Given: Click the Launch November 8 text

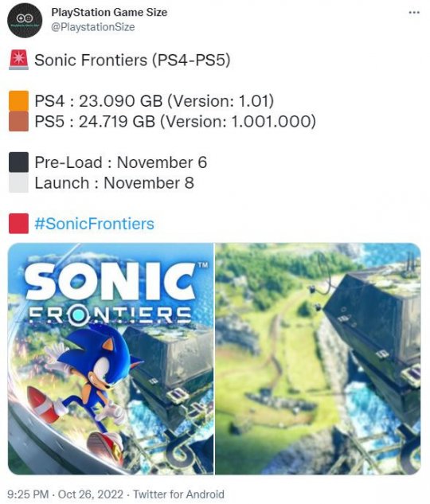Looking at the screenshot, I should tap(115, 183).
